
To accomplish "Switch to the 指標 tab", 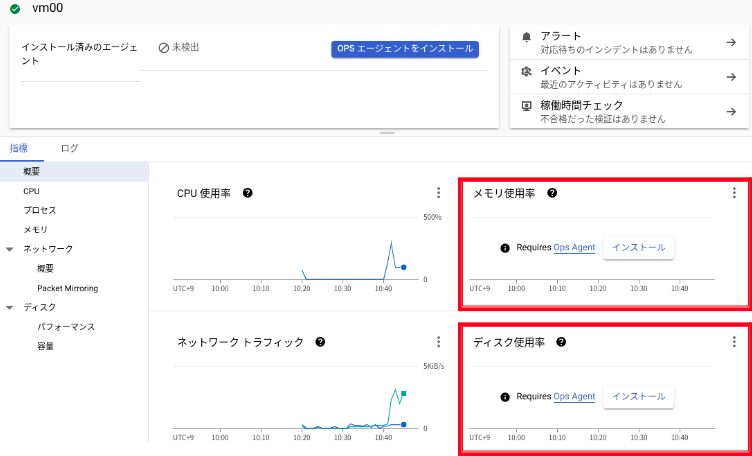I will coord(19,148).
